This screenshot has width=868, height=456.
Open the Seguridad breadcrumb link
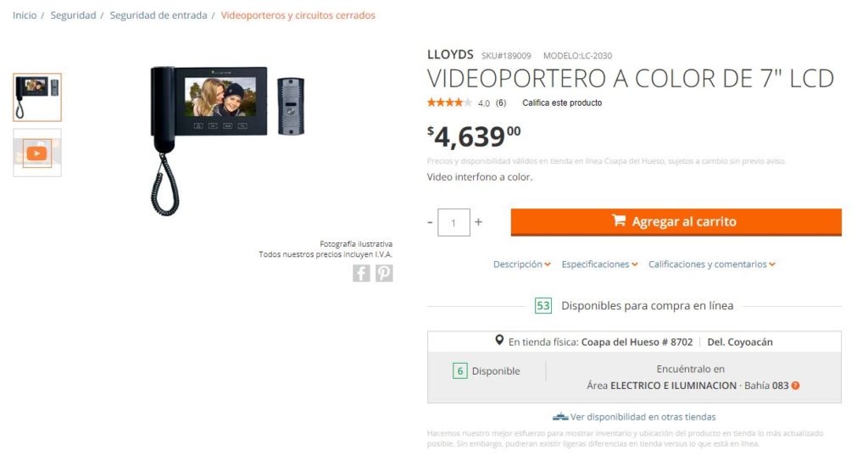73,15
